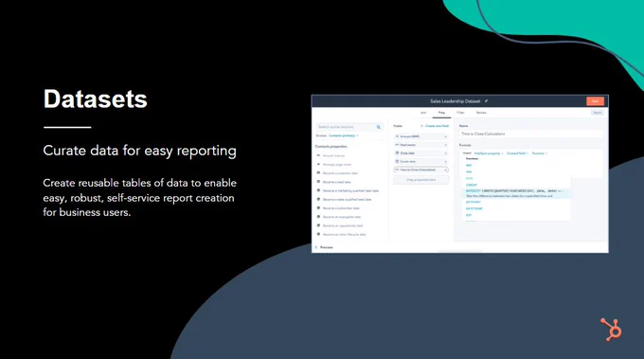This screenshot has width=644, height=359.
Task: Remove the Time to Close field with its X icon
Action: click(x=446, y=170)
